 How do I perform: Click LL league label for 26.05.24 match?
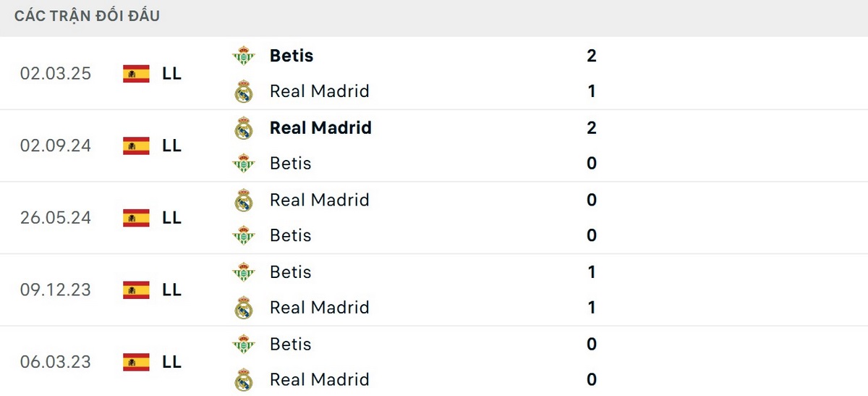pyautogui.click(x=171, y=217)
